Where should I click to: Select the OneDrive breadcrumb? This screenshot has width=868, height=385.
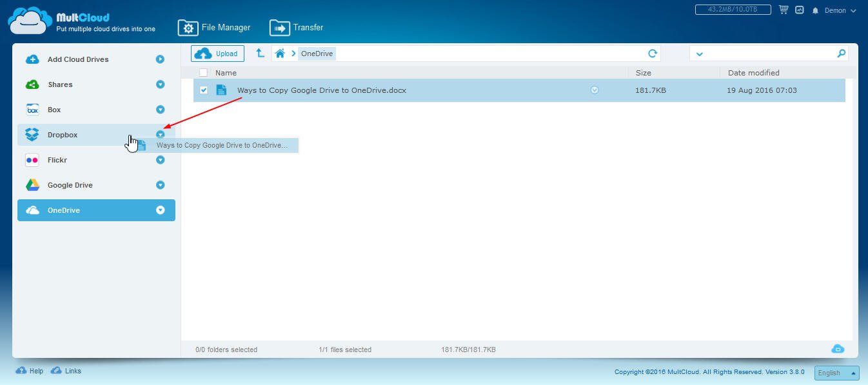click(317, 54)
